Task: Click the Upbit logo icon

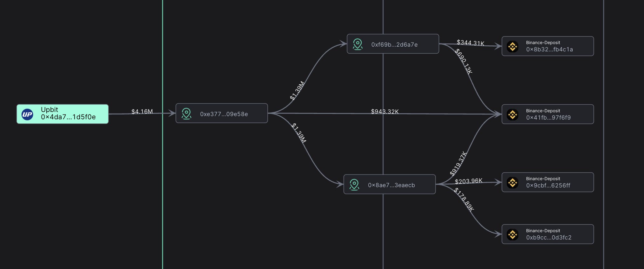Action: [27, 114]
